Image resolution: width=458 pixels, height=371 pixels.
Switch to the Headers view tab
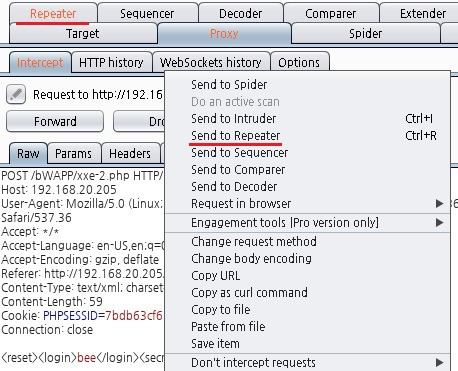[130, 154]
